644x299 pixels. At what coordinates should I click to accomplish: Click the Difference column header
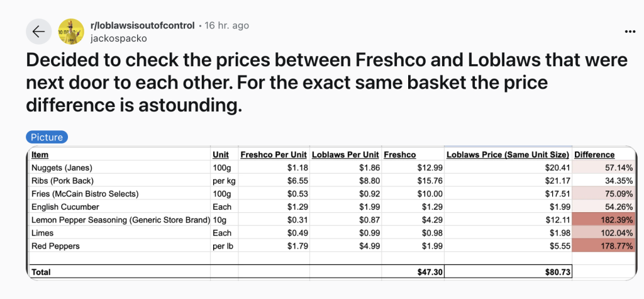pos(594,155)
